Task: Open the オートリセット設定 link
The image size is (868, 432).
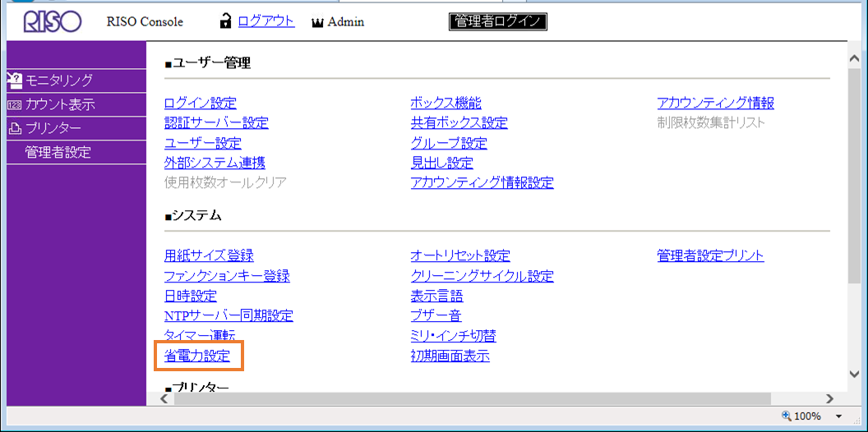Action: (460, 255)
